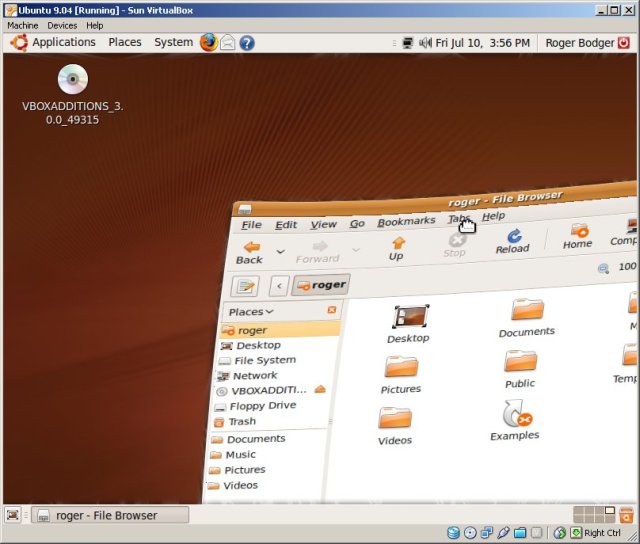Screen dimensions: 640x544
Task: Select VBOXADDITI... volume in the sidebar
Action: tap(263, 391)
